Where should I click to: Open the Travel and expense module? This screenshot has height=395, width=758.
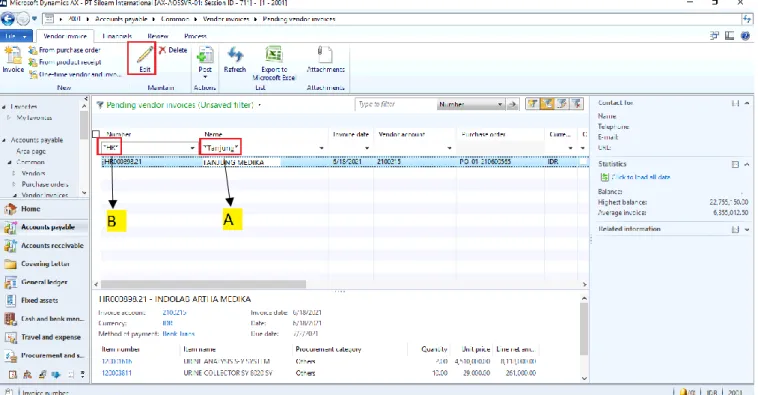click(x=44, y=337)
